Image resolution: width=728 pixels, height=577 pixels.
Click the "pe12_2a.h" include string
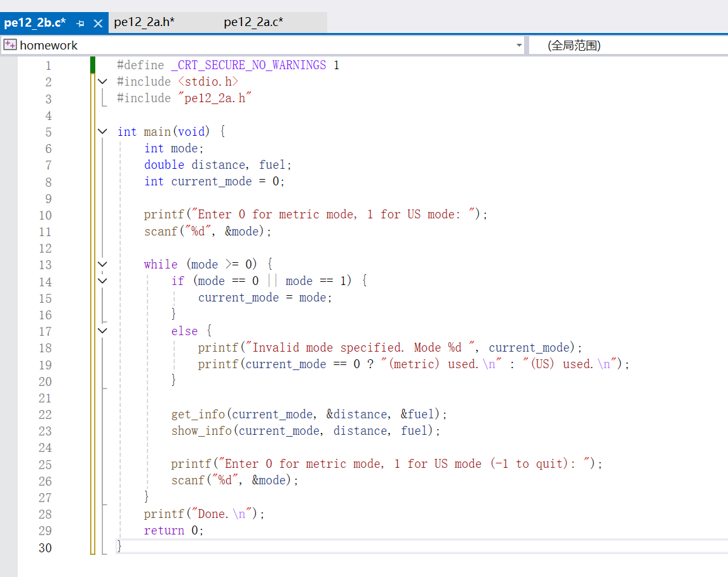(215, 98)
